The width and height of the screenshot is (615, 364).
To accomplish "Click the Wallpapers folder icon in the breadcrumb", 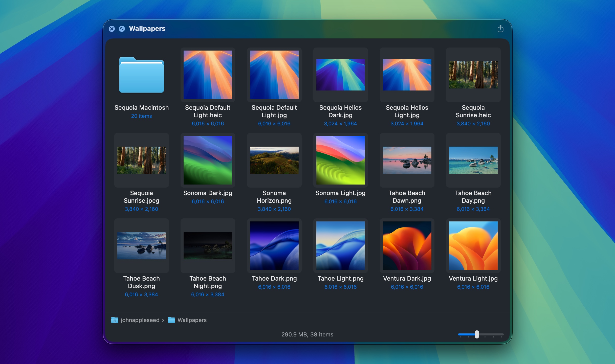I will [x=171, y=320].
